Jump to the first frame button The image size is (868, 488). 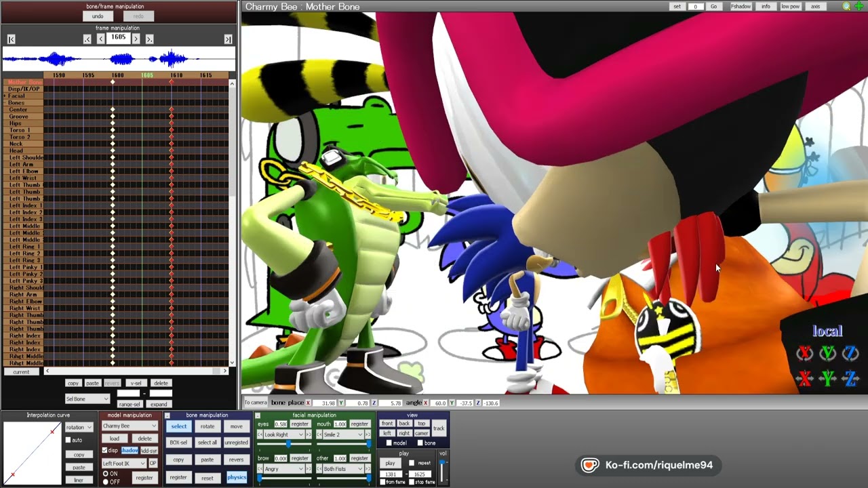pos(11,39)
